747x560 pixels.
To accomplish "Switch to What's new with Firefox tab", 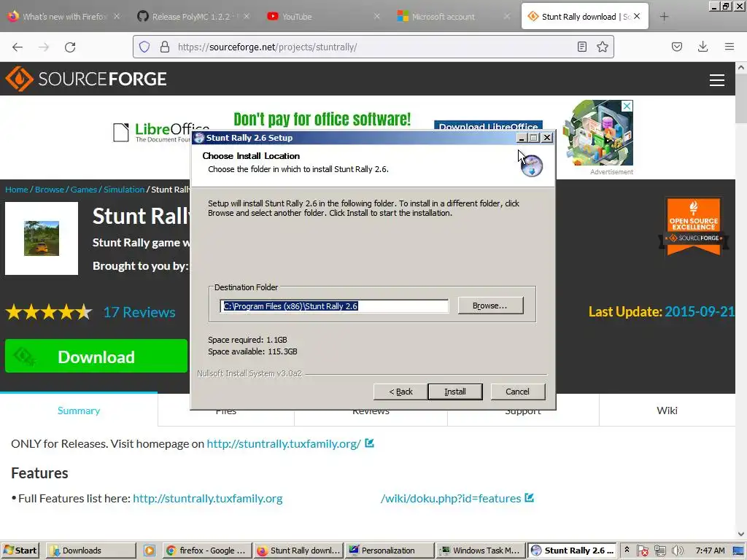I will [x=63, y=17].
